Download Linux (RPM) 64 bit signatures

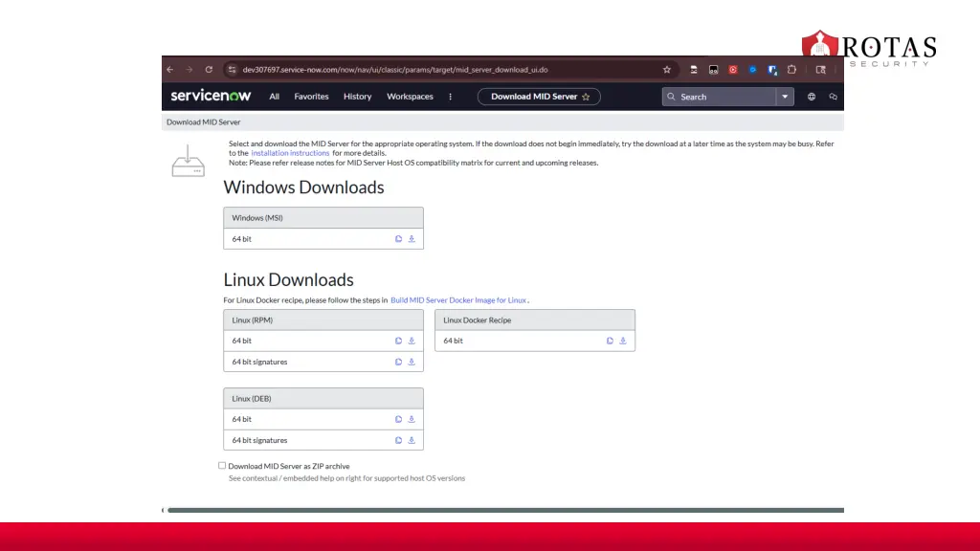coord(412,362)
